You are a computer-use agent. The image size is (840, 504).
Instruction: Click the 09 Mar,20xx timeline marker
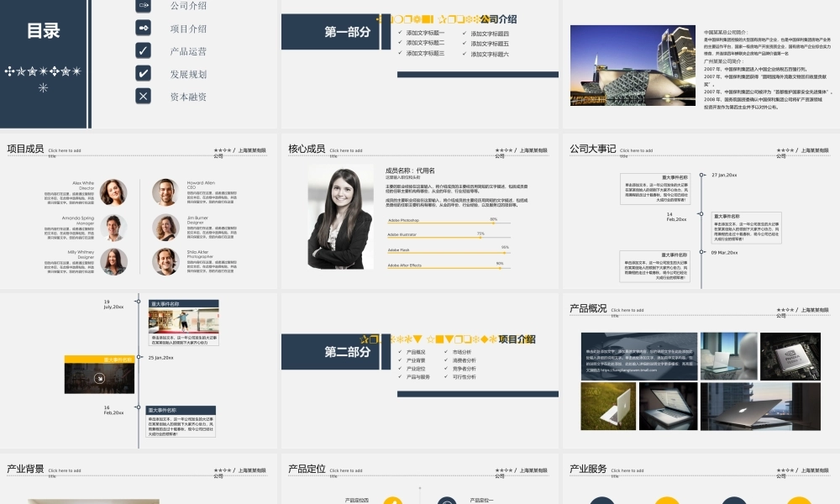tap(701, 252)
